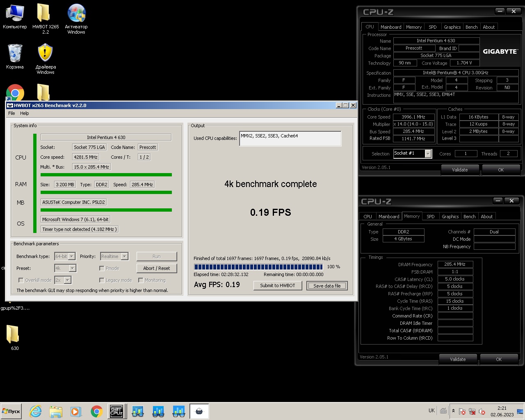Open the on-screen keyboard tray icon
525x420 pixels.
443,411
